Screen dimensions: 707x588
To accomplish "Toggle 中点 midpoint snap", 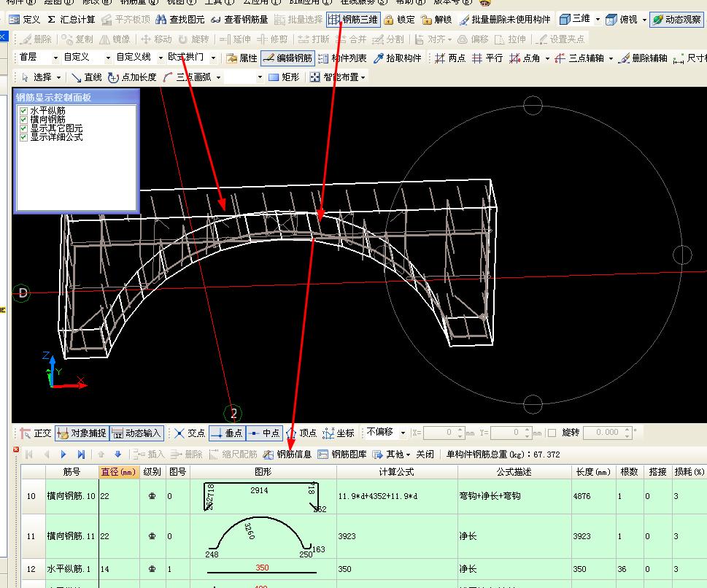I will click(264, 433).
